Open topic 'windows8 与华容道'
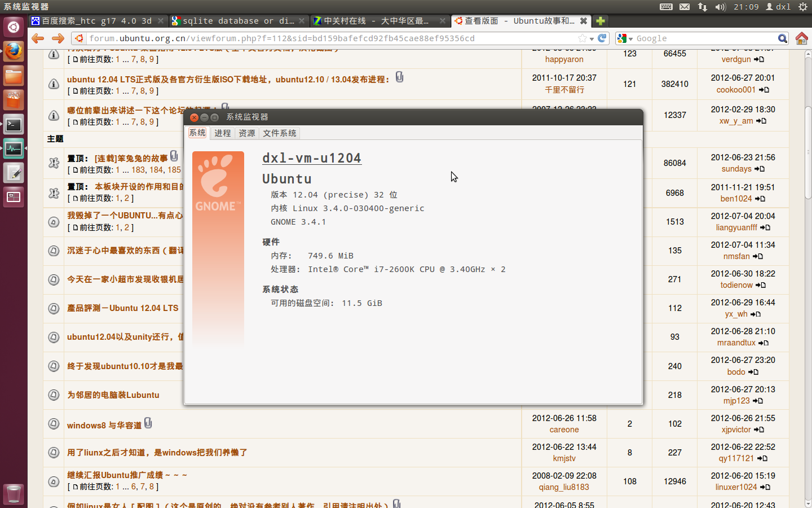This screenshot has width=812, height=508. (x=104, y=426)
